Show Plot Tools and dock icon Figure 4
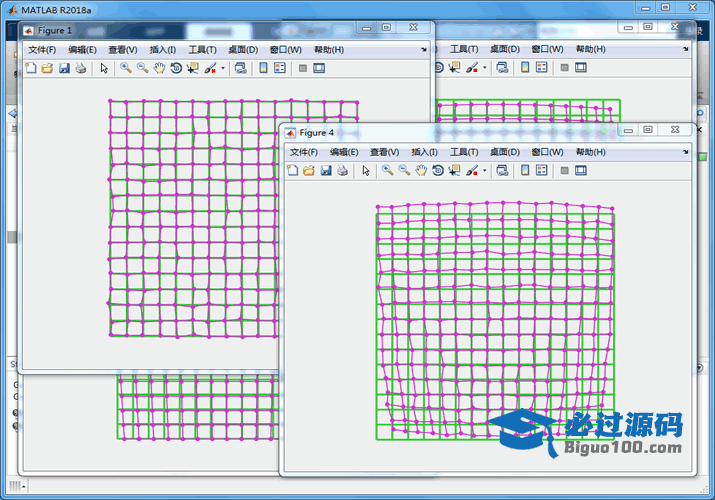This screenshot has width=715, height=500. click(x=580, y=170)
